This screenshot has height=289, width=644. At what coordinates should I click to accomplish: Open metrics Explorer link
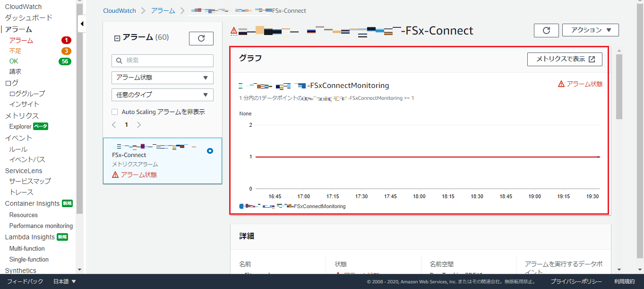pos(20,126)
